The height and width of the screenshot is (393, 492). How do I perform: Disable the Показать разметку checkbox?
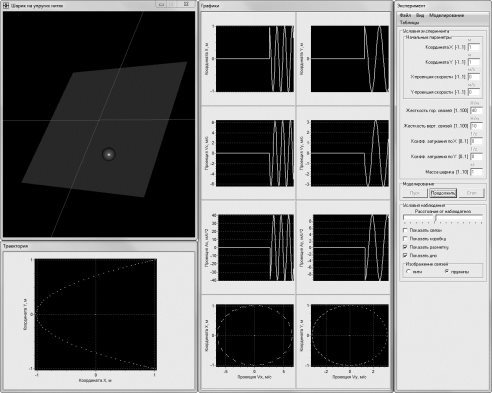point(405,247)
